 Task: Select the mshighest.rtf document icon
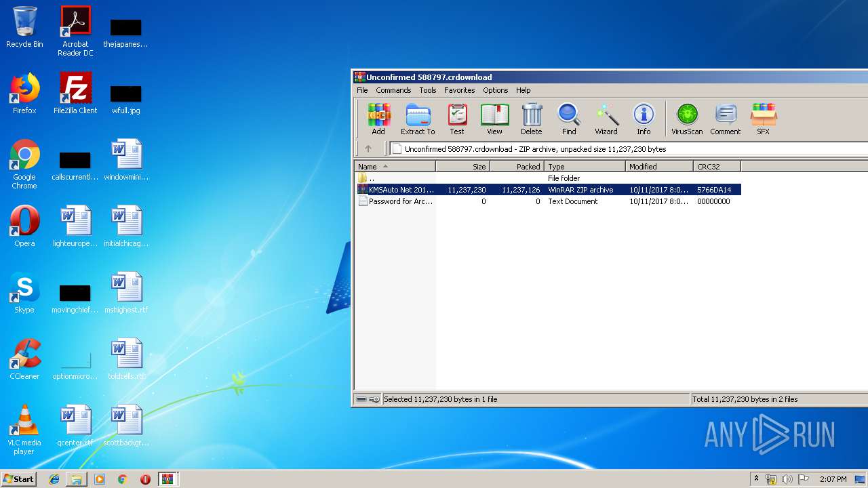[126, 293]
